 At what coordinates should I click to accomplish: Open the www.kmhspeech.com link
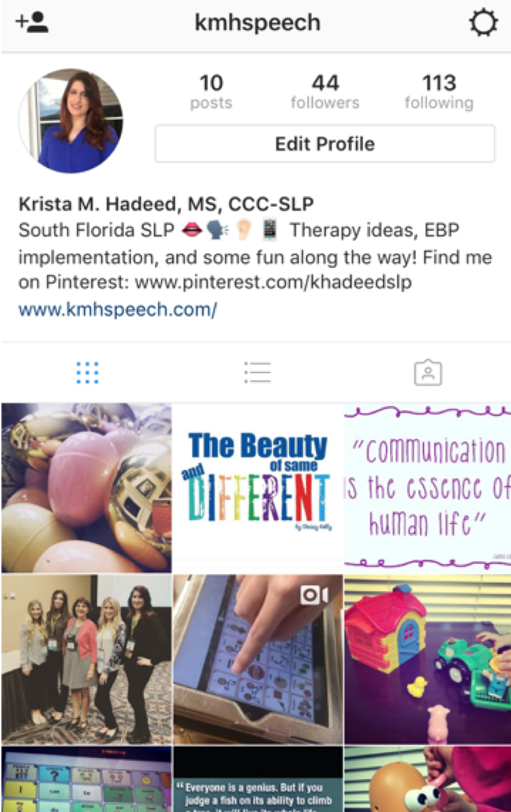coord(118,309)
